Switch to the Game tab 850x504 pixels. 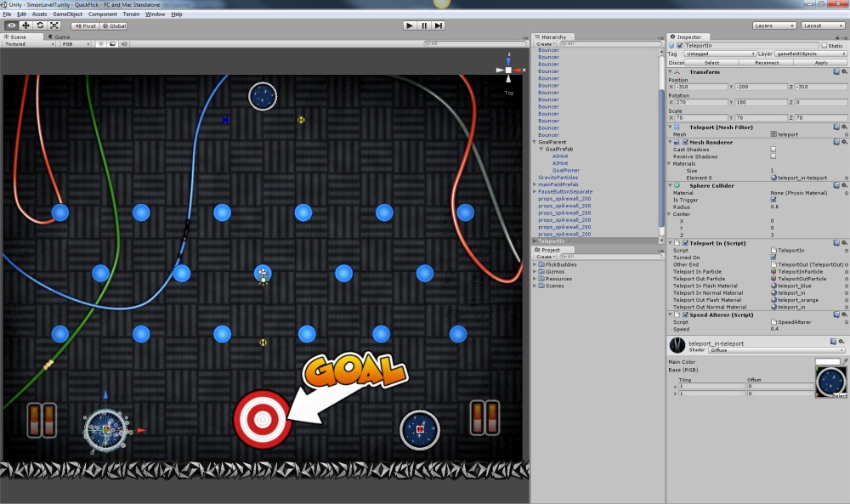click(x=59, y=37)
